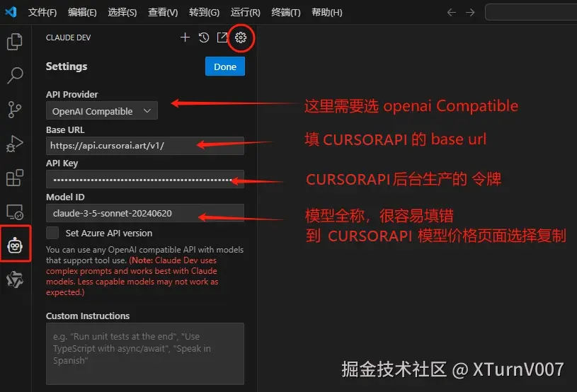Open the Source Control view
Screen dimensions: 577x392
point(15,110)
